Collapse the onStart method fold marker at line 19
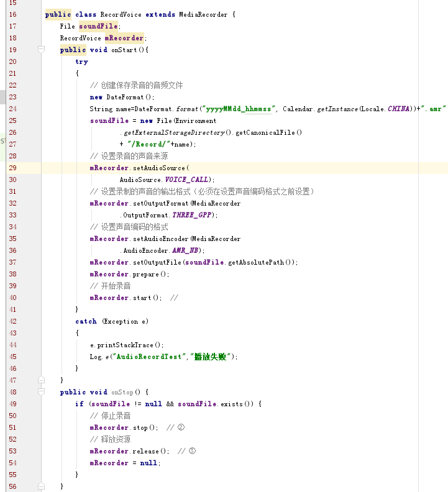Viewport: 448px width, 492px height. click(x=41, y=50)
